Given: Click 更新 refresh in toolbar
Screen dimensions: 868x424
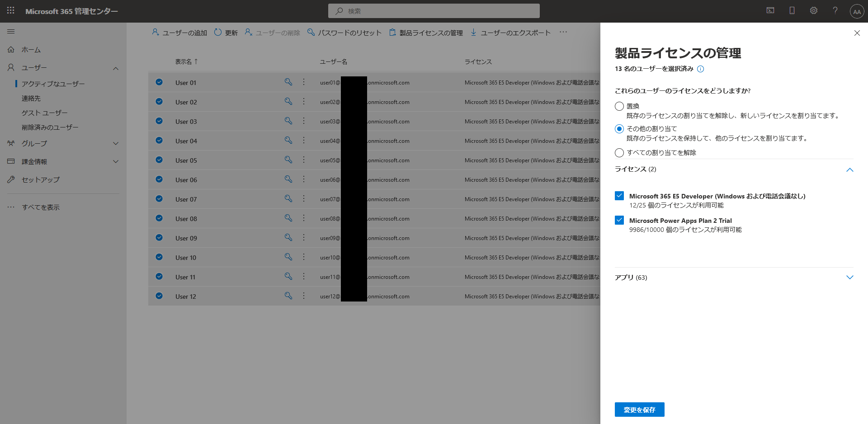Looking at the screenshot, I should click(226, 33).
